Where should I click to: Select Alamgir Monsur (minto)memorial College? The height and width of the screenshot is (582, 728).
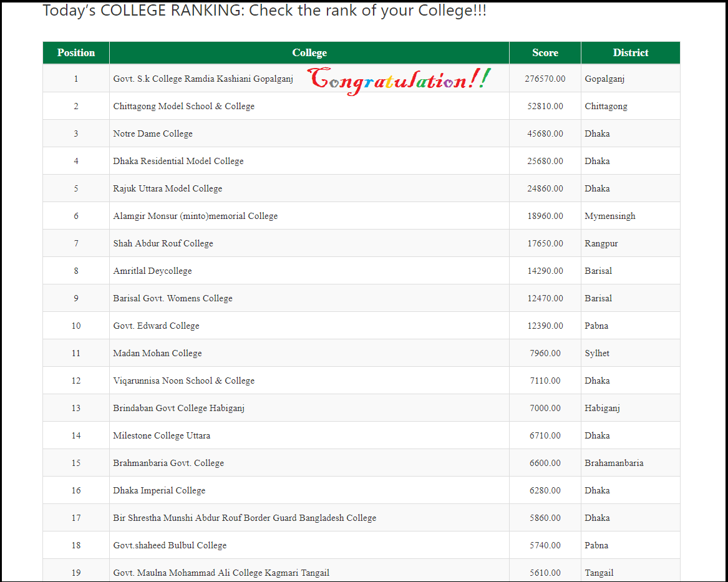[x=195, y=216]
